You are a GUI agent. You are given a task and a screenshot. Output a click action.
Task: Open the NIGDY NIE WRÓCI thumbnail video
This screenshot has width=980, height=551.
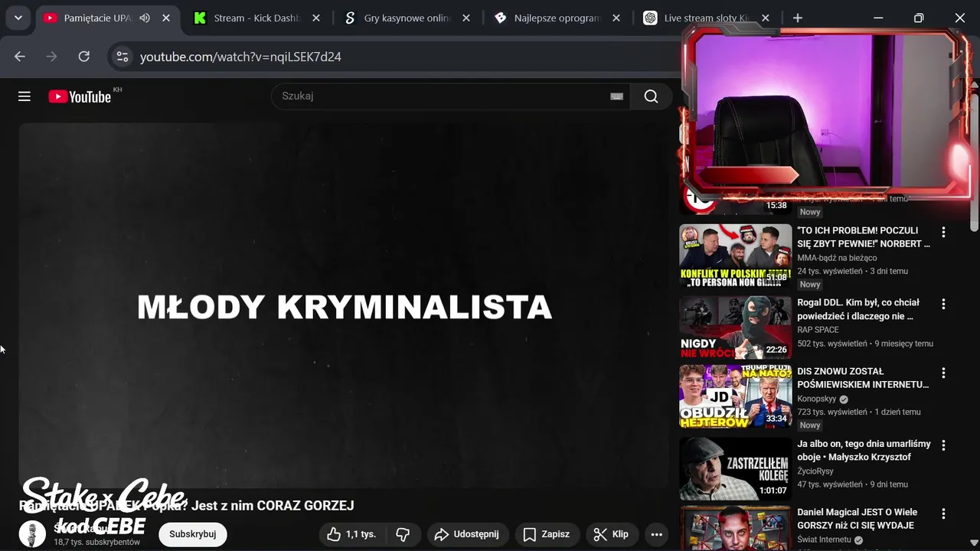[736, 327]
